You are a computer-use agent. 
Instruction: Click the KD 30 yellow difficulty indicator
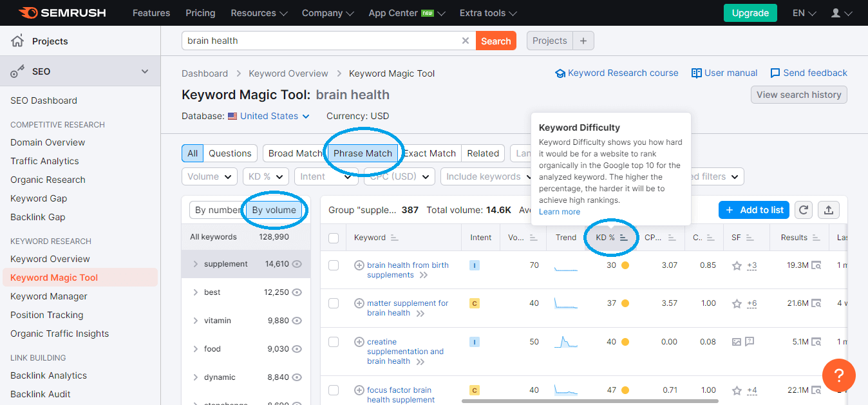(625, 265)
